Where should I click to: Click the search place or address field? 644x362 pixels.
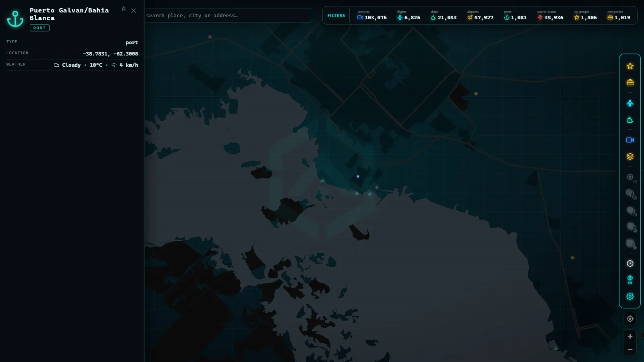(228, 15)
